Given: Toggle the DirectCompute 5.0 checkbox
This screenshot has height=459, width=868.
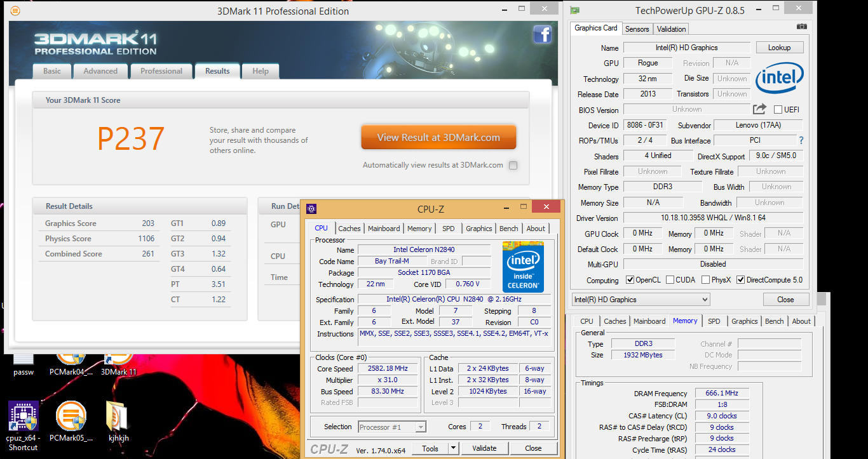Looking at the screenshot, I should point(740,280).
